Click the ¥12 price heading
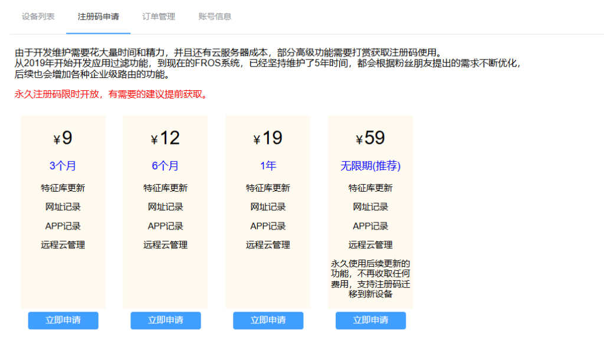Image resolution: width=604 pixels, height=364 pixels. pyautogui.click(x=166, y=138)
